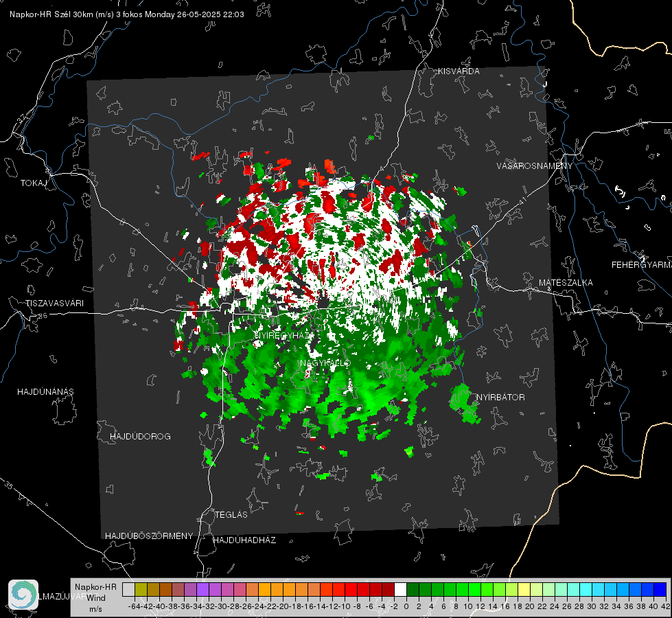This screenshot has height=618, width=672.
Task: Click the -8 legend value
Action: click(x=356, y=606)
